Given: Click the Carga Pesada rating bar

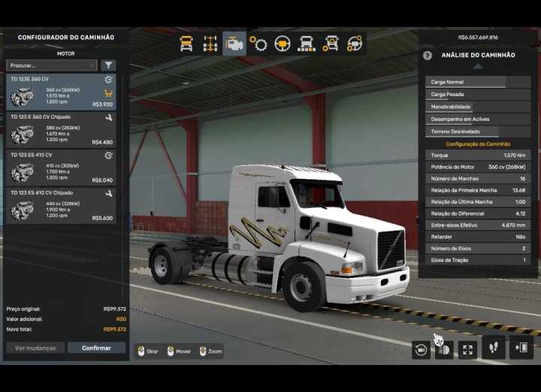Looking at the screenshot, I should (478, 95).
